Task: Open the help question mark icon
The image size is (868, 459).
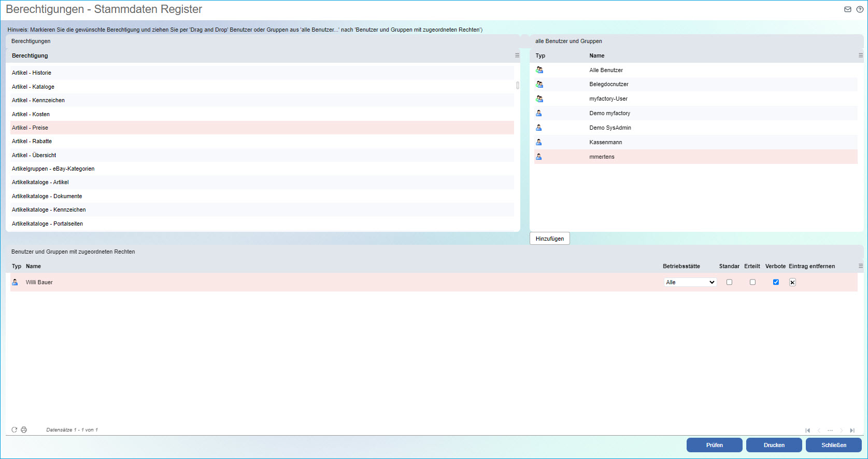Action: 860,9
